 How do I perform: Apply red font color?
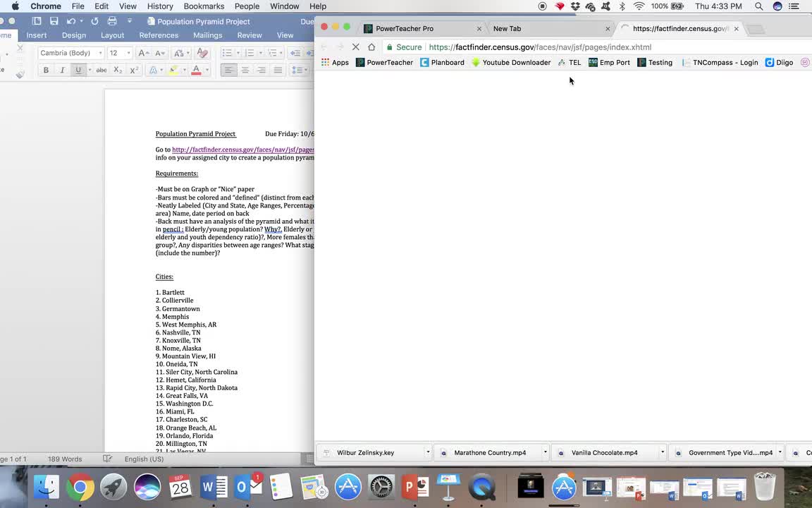(x=196, y=70)
